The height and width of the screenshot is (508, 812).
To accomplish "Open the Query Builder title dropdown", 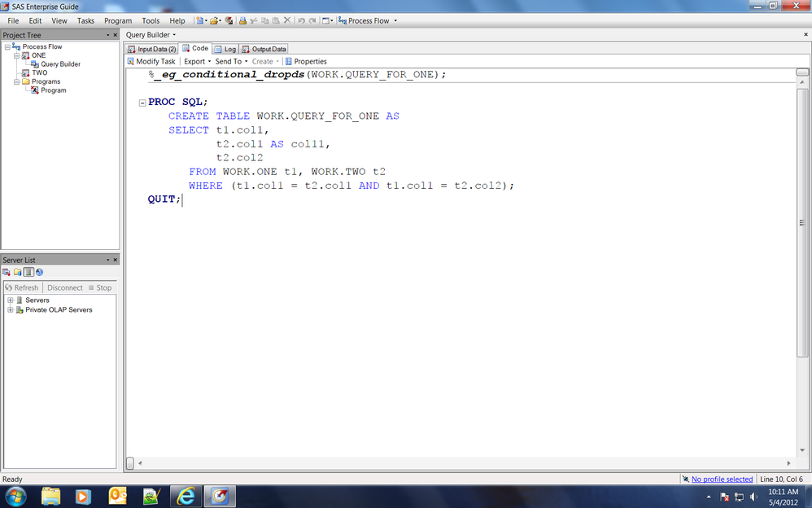I will pos(174,35).
